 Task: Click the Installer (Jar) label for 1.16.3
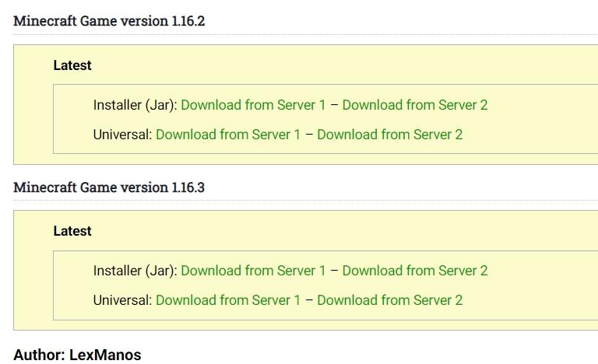point(135,271)
